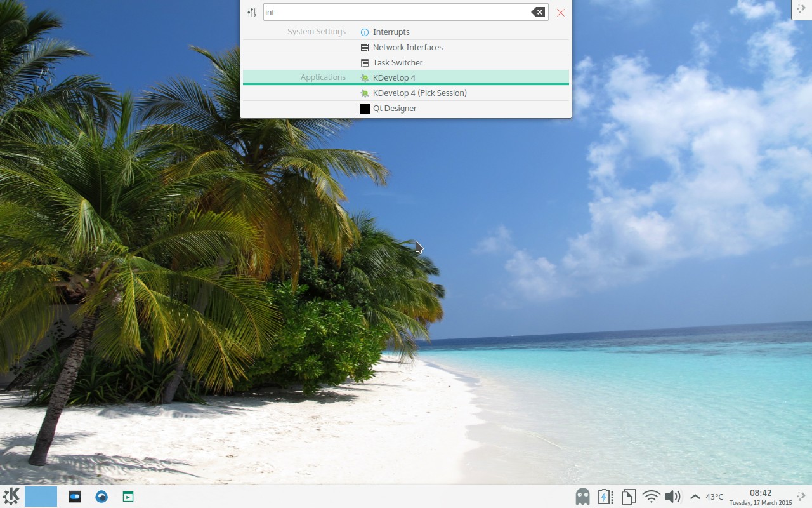Open the clipboard tray icon
Image resolution: width=812 pixels, height=508 pixels.
[628, 497]
